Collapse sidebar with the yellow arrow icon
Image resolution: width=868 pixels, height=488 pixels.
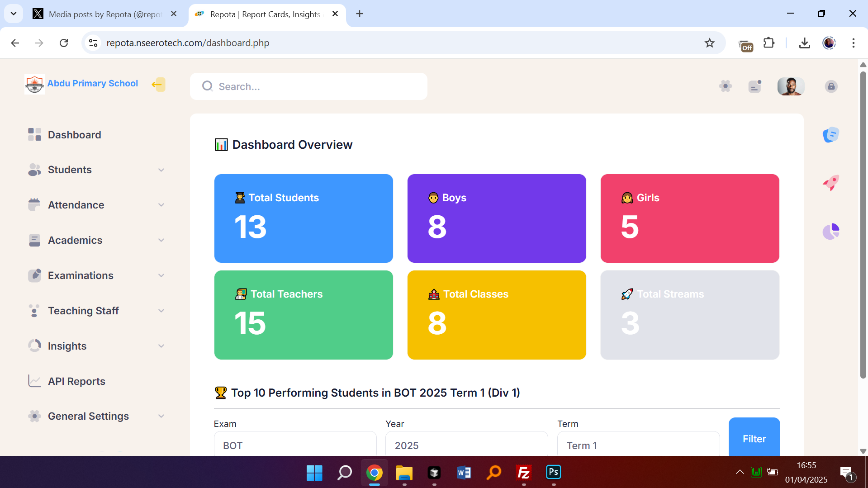158,85
